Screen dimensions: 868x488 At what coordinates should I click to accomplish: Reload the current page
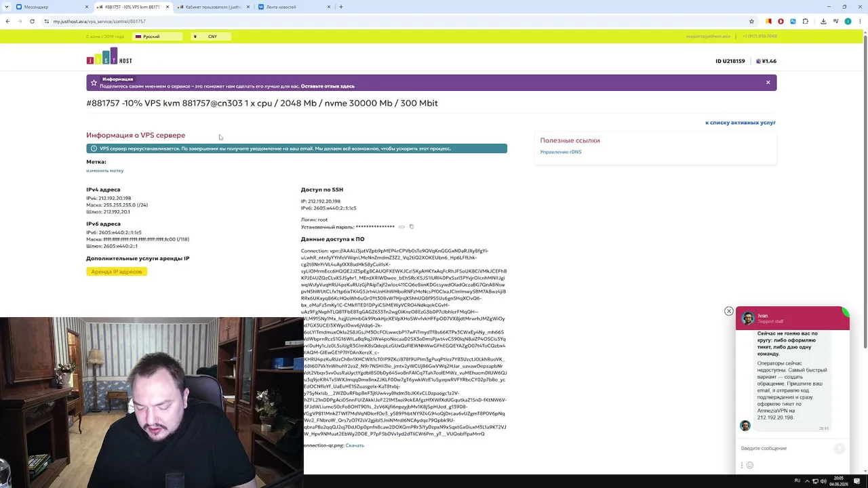(33, 21)
